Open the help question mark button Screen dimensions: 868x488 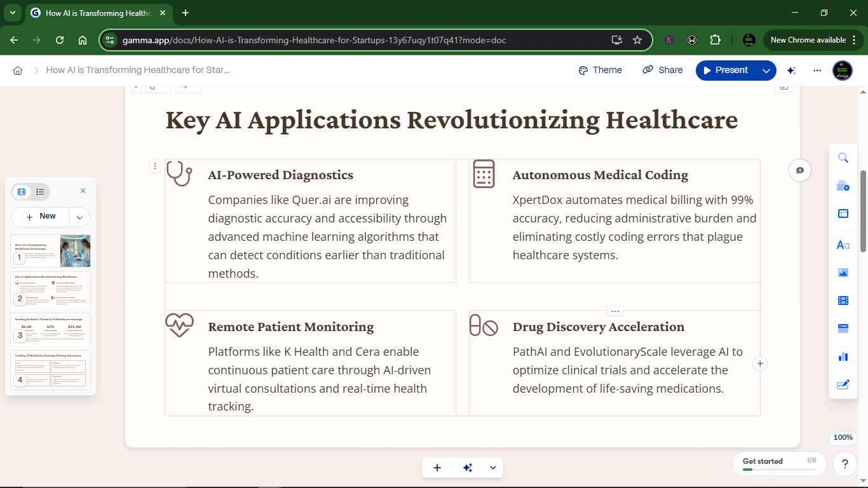(x=845, y=464)
